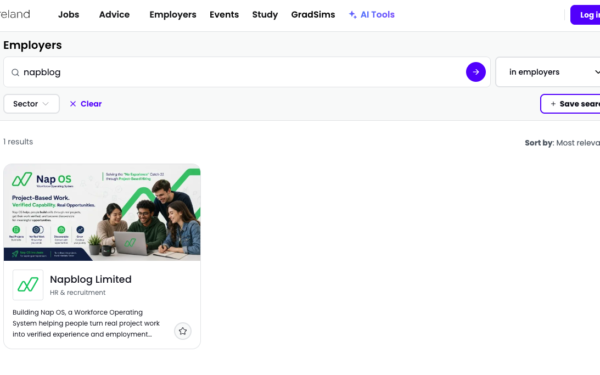Screen dimensions: 600x375
Task: Open the Study nav item
Action: point(265,15)
